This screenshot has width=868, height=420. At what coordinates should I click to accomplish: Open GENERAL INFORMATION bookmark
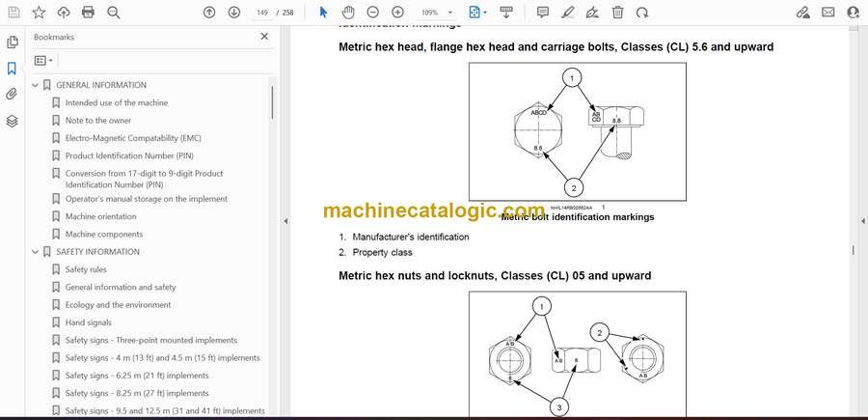coord(101,85)
